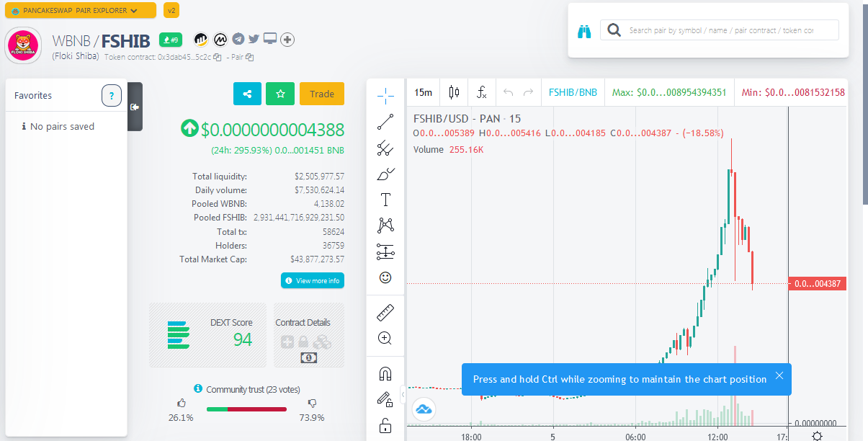Toggle lock all drawing tools
The width and height of the screenshot is (868, 441).
click(385, 426)
